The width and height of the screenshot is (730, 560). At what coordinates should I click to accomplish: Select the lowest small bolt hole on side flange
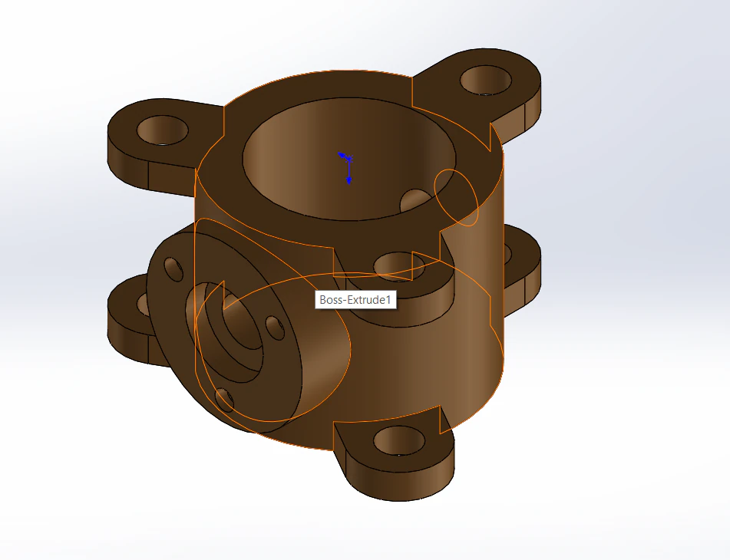point(224,400)
